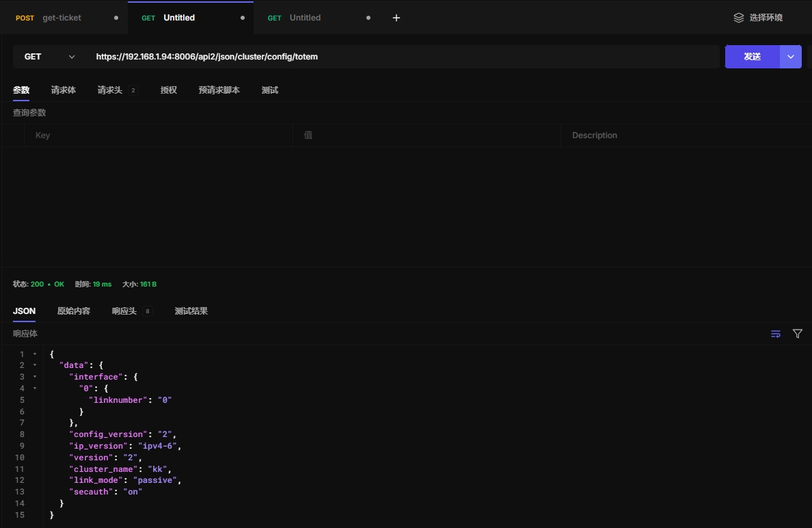Fold the root JSON object on line 1
Viewport: 812px width, 528px height.
point(35,354)
